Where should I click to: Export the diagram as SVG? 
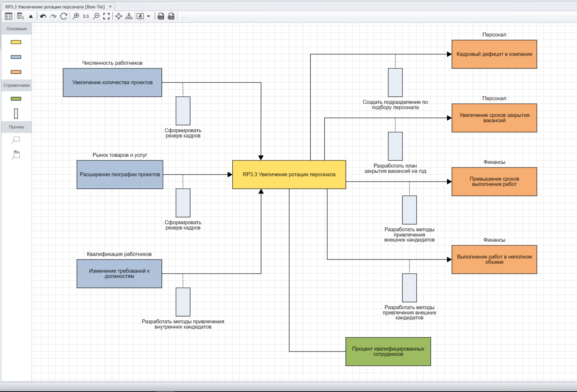(x=161, y=16)
